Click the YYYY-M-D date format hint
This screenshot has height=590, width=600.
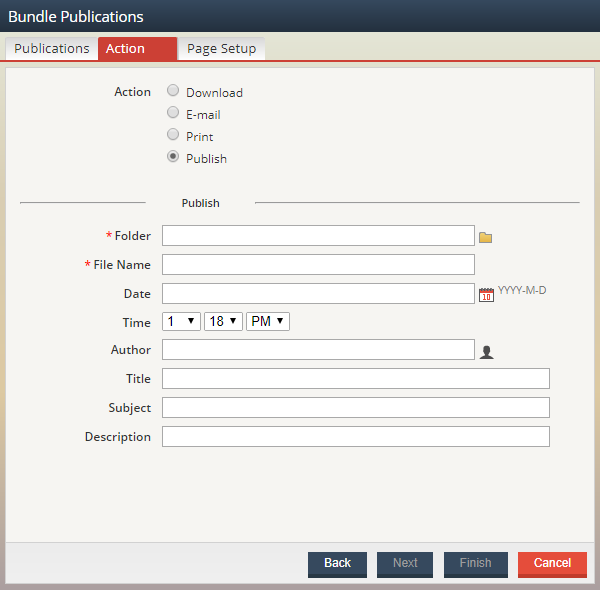522,290
